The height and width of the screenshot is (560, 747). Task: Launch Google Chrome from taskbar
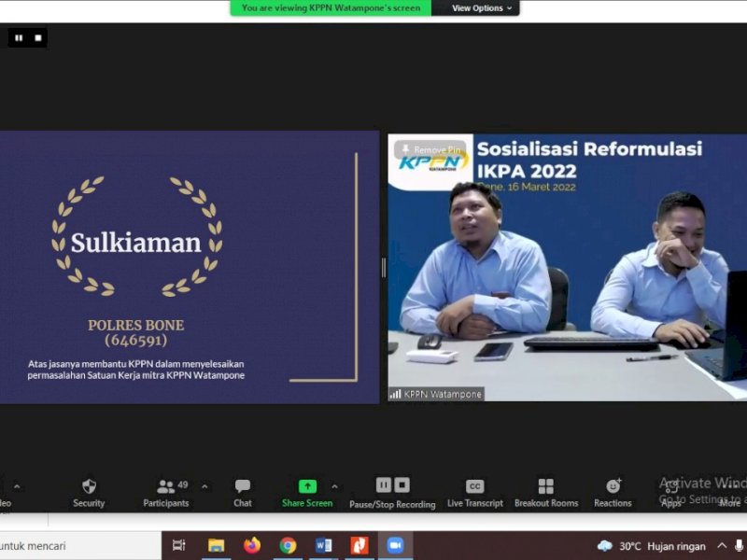[288, 545]
